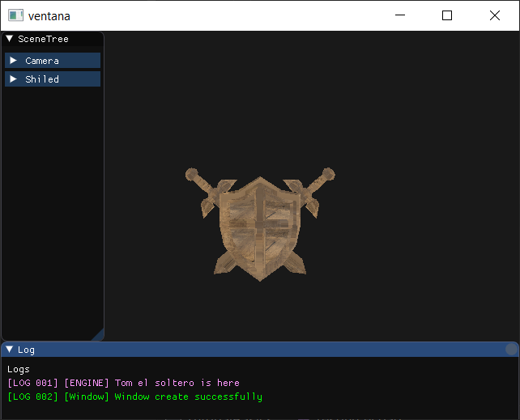Collapse the Log panel triangle
520x420 pixels.
[9, 350]
